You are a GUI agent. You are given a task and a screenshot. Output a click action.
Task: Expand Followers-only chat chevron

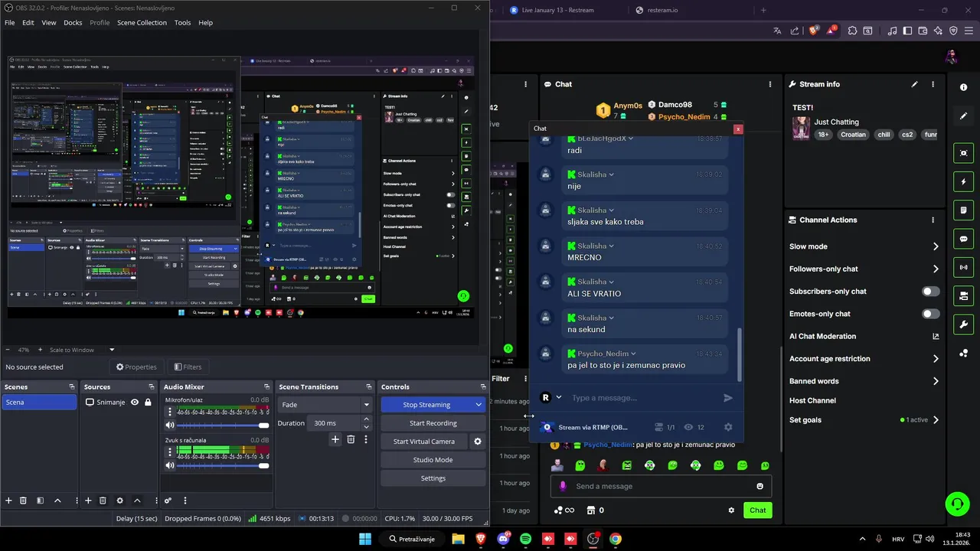[x=935, y=269]
